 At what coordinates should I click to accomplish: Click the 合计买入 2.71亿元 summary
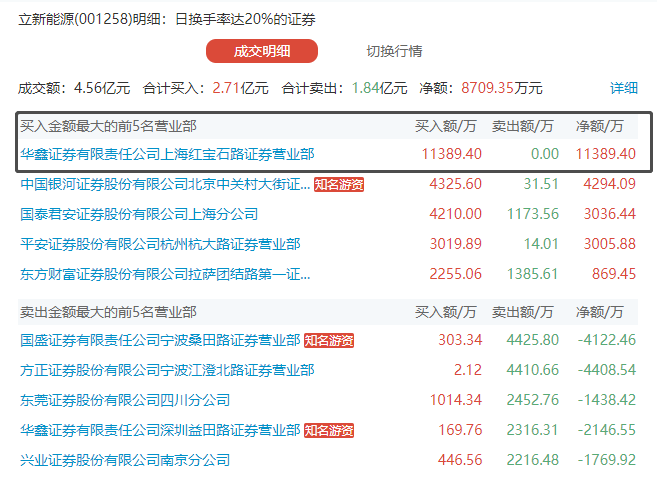coord(205,88)
